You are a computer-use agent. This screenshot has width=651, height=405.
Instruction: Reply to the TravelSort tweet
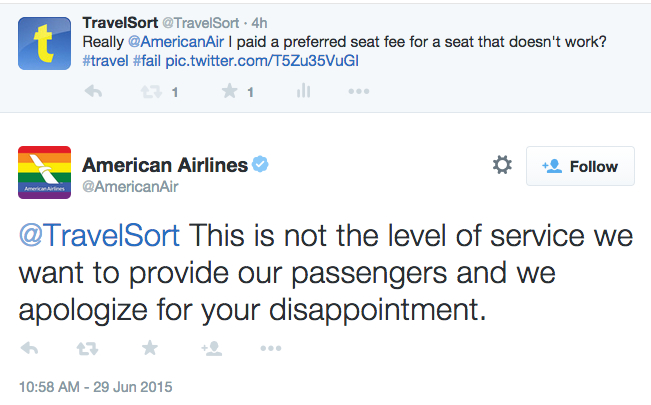(93, 91)
